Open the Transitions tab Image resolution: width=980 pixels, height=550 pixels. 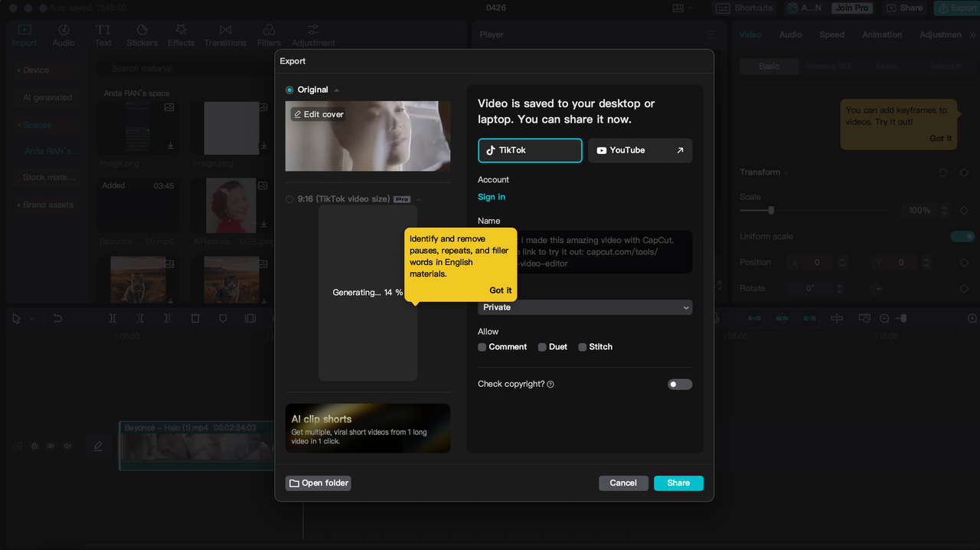(225, 35)
